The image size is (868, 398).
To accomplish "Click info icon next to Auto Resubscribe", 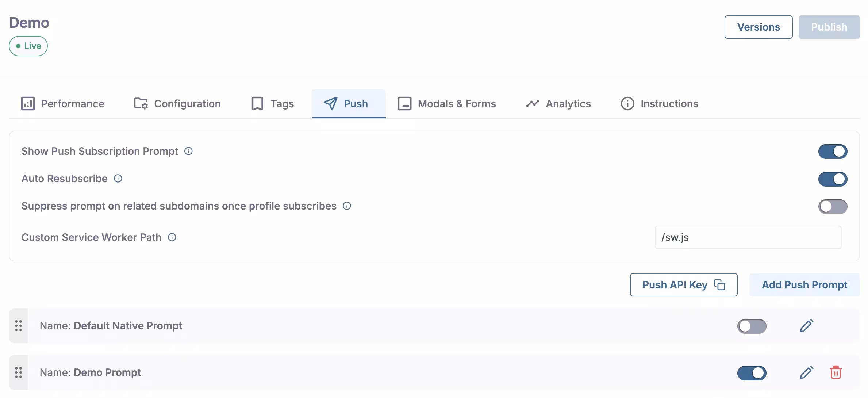I will tap(118, 179).
